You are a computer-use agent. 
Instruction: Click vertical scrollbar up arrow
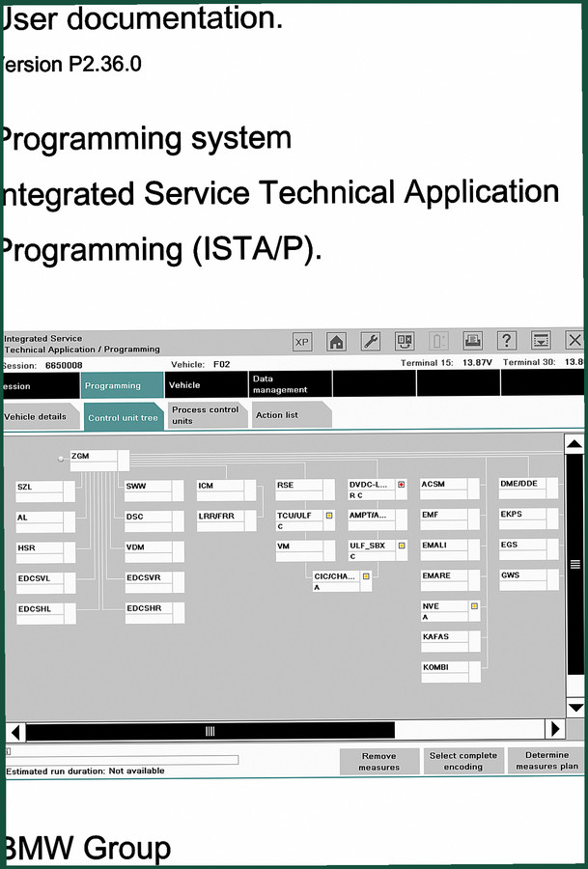574,443
